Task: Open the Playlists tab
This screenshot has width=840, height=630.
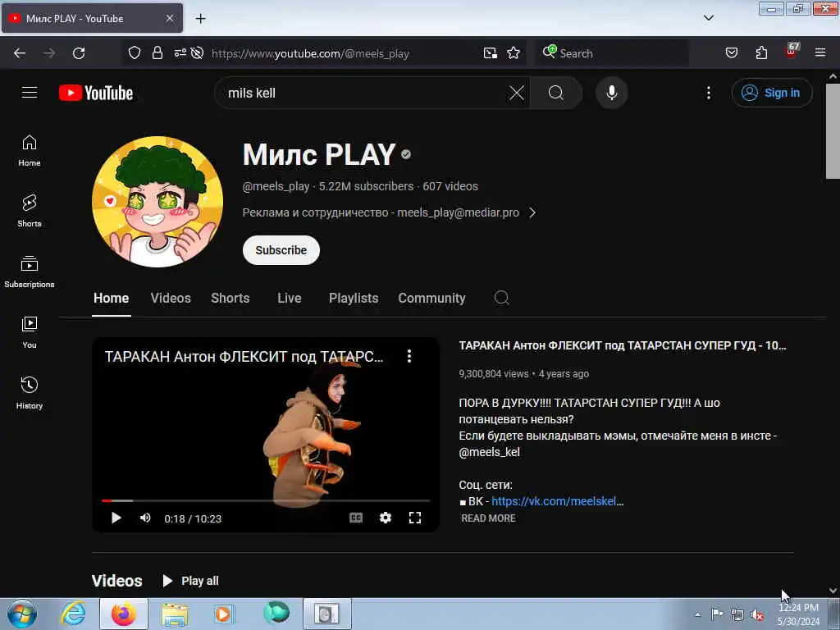Action: click(x=353, y=299)
